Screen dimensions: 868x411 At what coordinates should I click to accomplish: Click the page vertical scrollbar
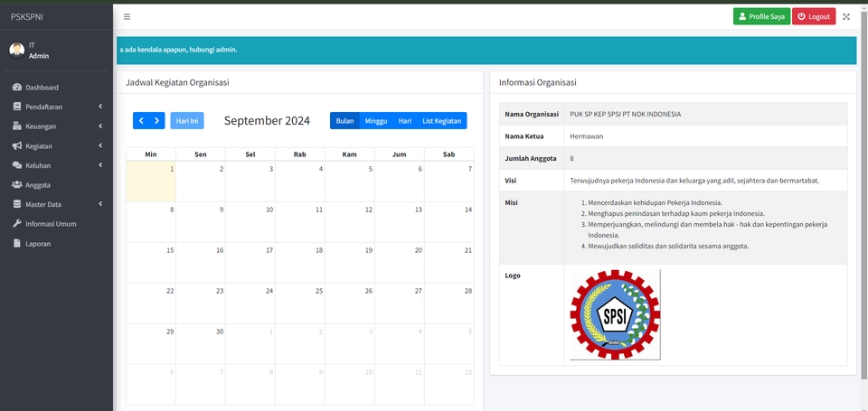[x=864, y=193]
